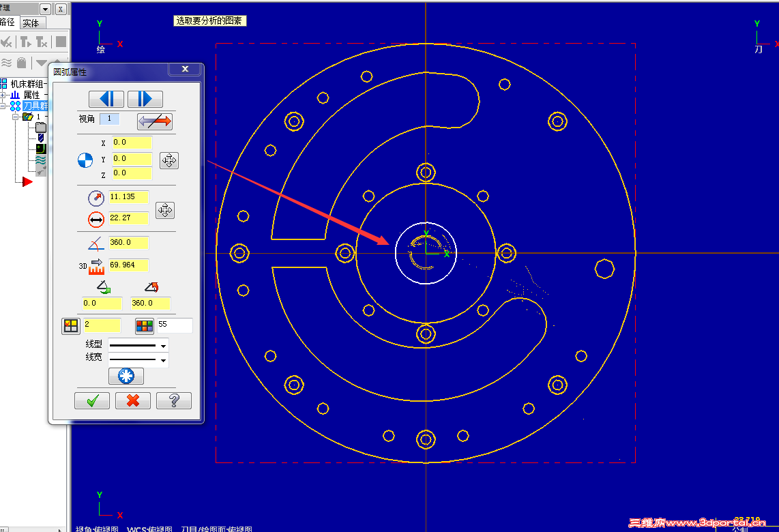This screenshot has height=532, width=779.
Task: Click the geometry icon in operation tree
Action: point(41,149)
